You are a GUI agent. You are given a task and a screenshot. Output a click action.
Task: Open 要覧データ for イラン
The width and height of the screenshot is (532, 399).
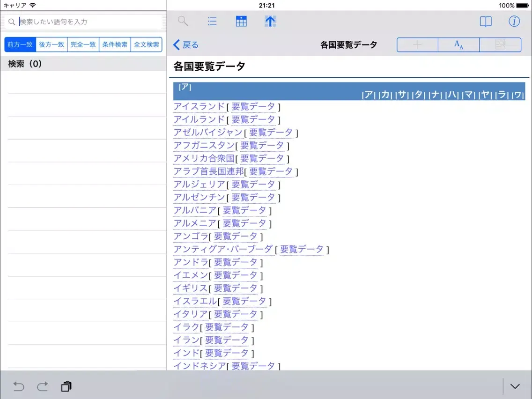(x=227, y=340)
